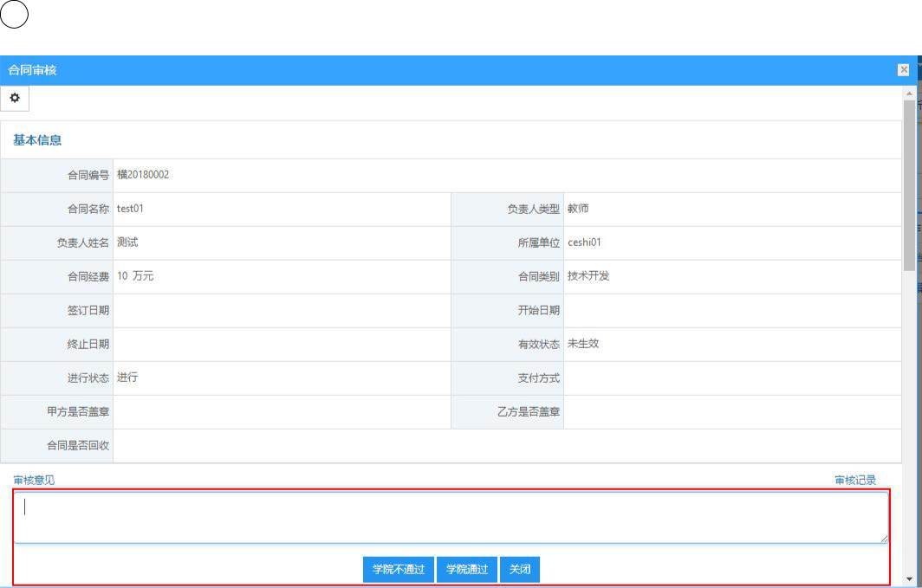Image resolution: width=922 pixels, height=588 pixels.
Task: Click the 合同类别 value 技术开发
Action: pyautogui.click(x=588, y=276)
